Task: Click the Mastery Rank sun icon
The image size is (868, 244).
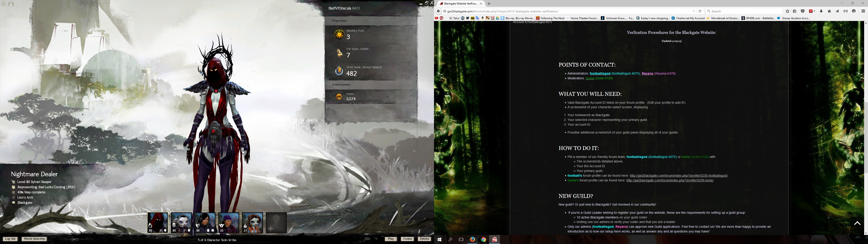Action: click(x=339, y=34)
